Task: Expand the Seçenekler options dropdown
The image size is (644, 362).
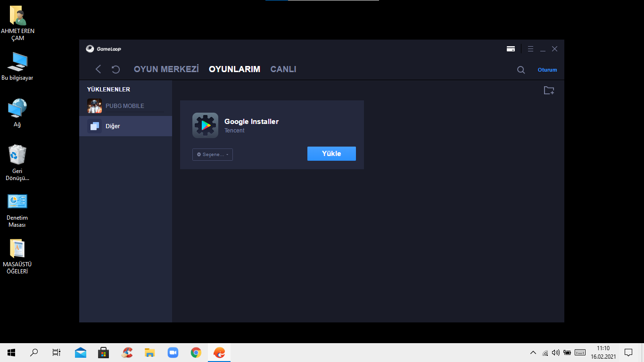Action: pyautogui.click(x=213, y=155)
